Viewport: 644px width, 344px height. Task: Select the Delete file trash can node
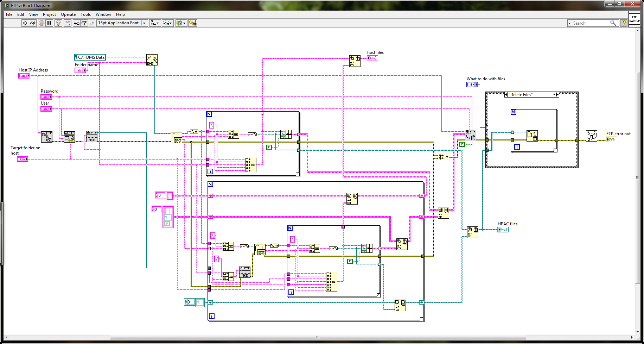point(532,136)
